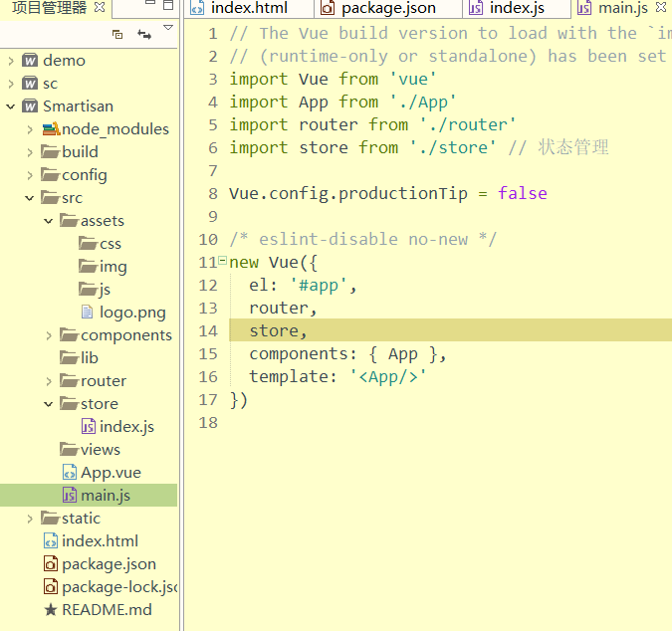The height and width of the screenshot is (631, 672).
Task: Collapse the Smartisan project
Action: pyautogui.click(x=11, y=106)
